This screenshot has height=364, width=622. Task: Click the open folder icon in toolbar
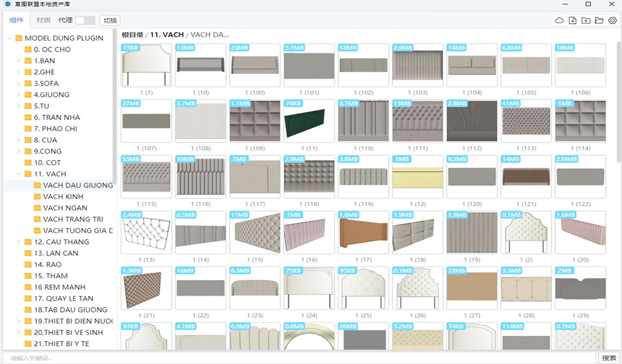[x=599, y=21]
